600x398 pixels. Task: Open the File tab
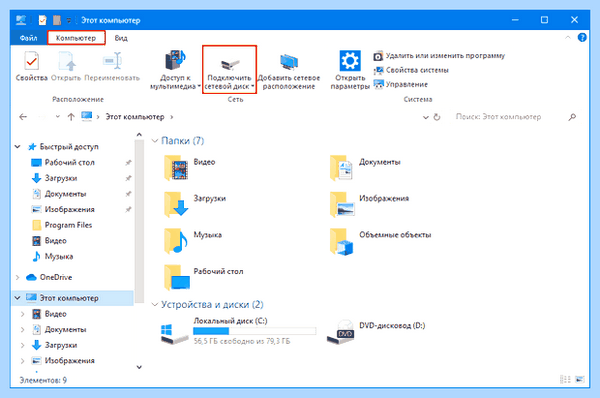pos(28,38)
